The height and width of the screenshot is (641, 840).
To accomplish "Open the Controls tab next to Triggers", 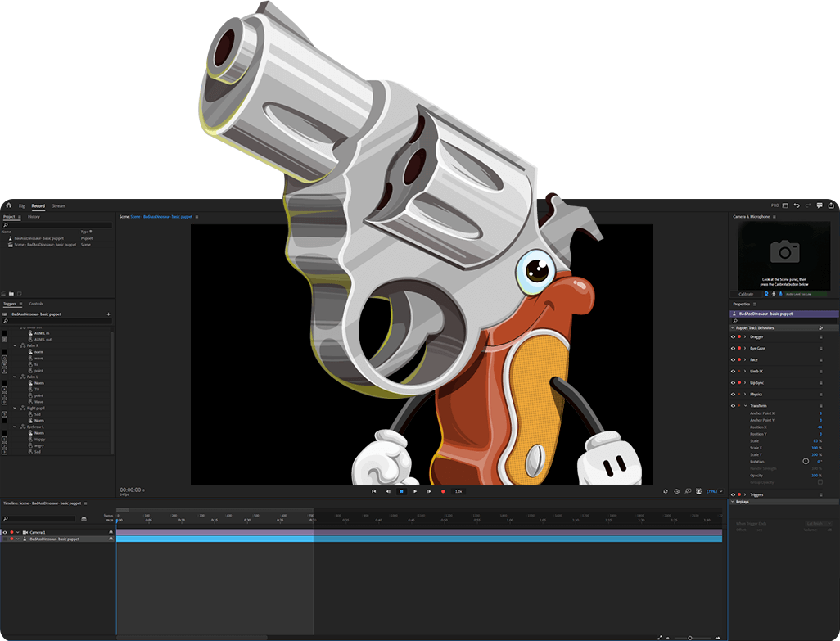I will click(x=36, y=304).
